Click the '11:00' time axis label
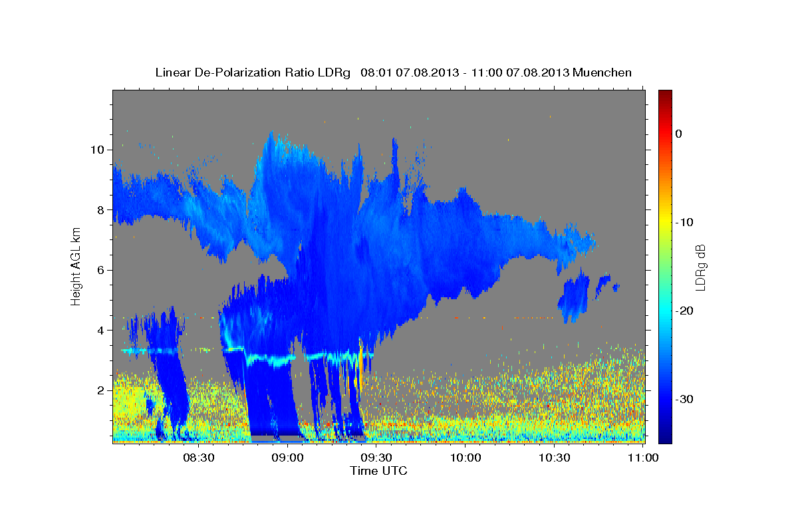The height and width of the screenshot is (532, 798). 643,458
